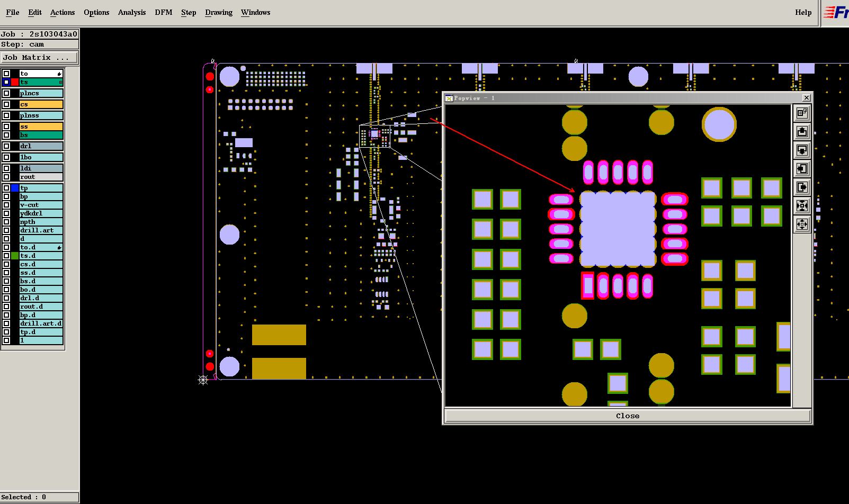Image resolution: width=849 pixels, height=504 pixels.
Task: Click the blue color swatch on the 'tp' row
Action: click(15, 188)
